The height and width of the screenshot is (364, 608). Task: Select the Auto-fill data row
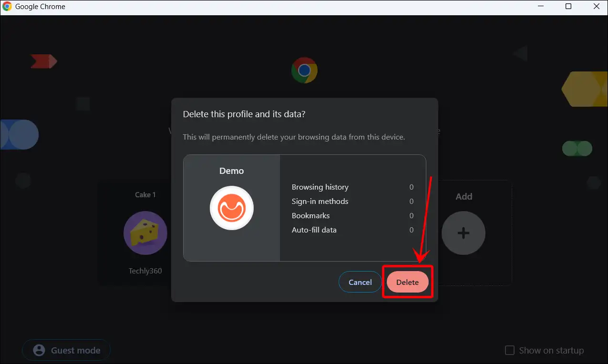352,230
